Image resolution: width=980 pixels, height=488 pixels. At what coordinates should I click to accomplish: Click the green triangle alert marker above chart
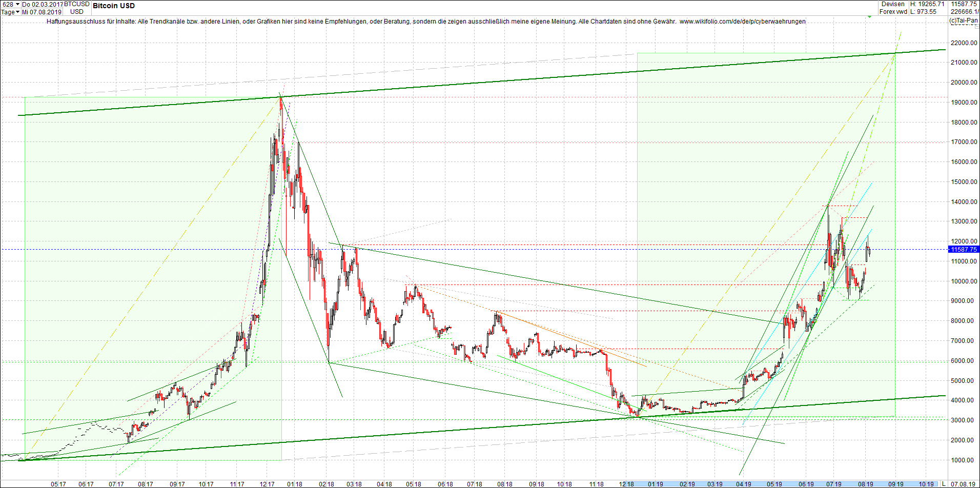869,16
